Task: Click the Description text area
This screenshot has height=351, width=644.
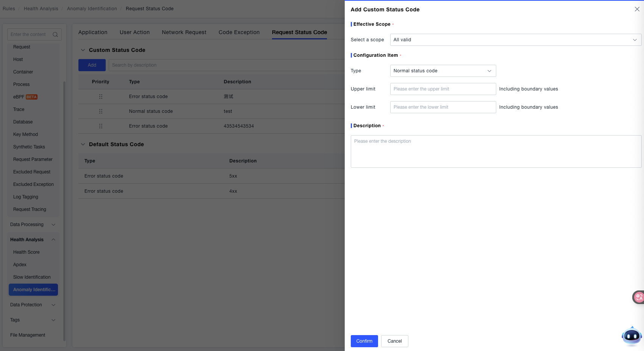Action: [496, 151]
